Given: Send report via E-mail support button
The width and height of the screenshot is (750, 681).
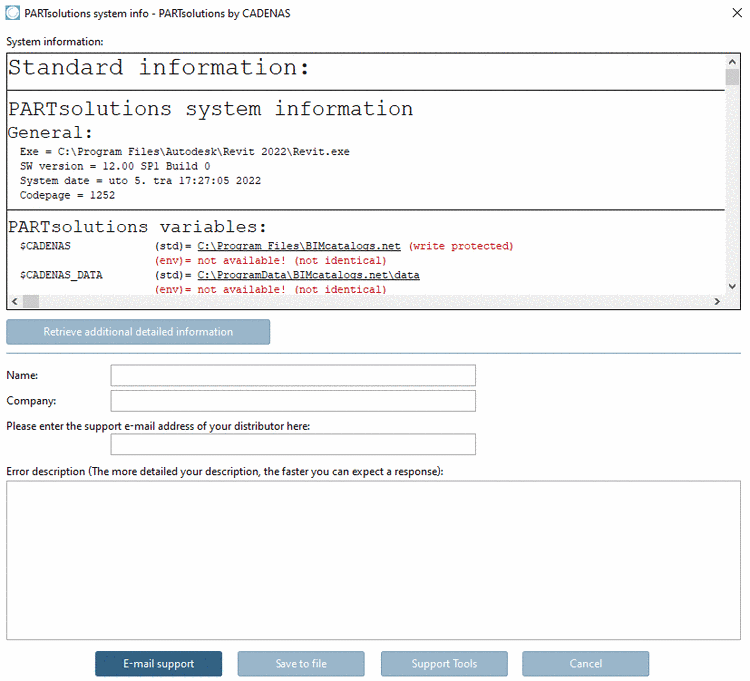Looking at the screenshot, I should pos(158,663).
